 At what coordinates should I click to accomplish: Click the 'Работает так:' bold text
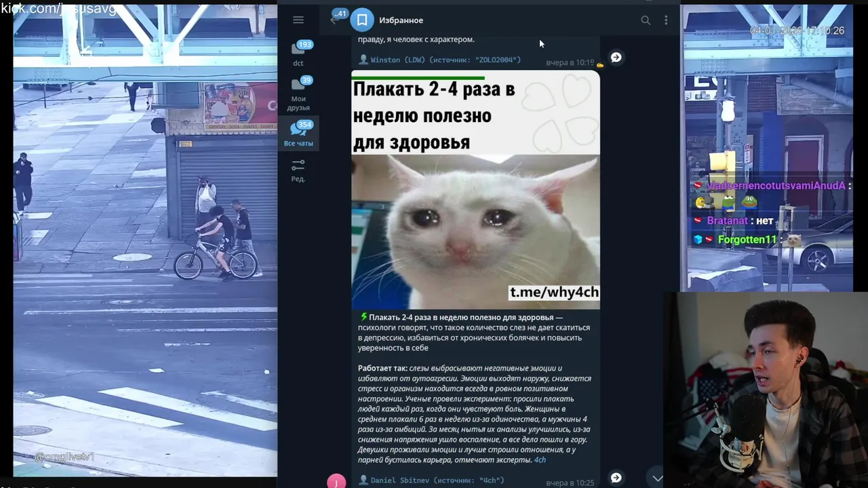click(x=382, y=368)
